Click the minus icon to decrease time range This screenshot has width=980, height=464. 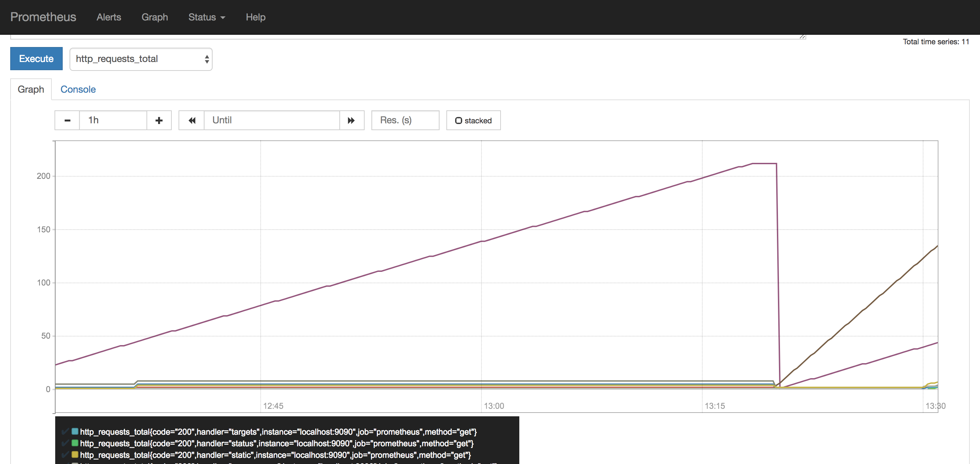click(67, 121)
